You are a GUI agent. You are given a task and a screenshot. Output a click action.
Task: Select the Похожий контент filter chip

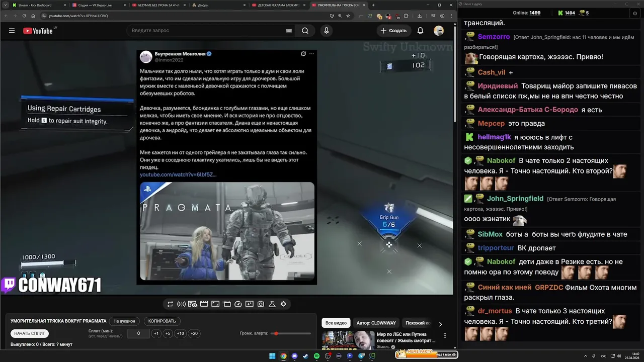pyautogui.click(x=418, y=323)
